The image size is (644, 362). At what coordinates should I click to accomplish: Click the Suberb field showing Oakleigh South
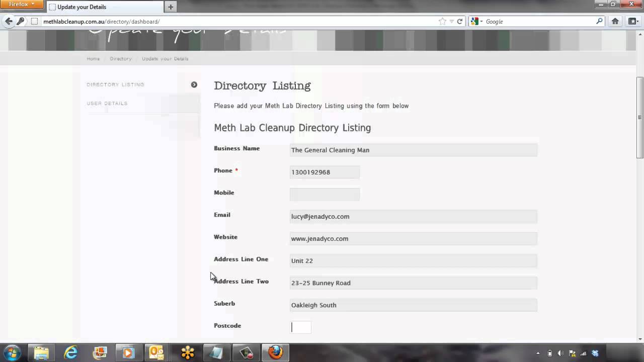coord(413,305)
